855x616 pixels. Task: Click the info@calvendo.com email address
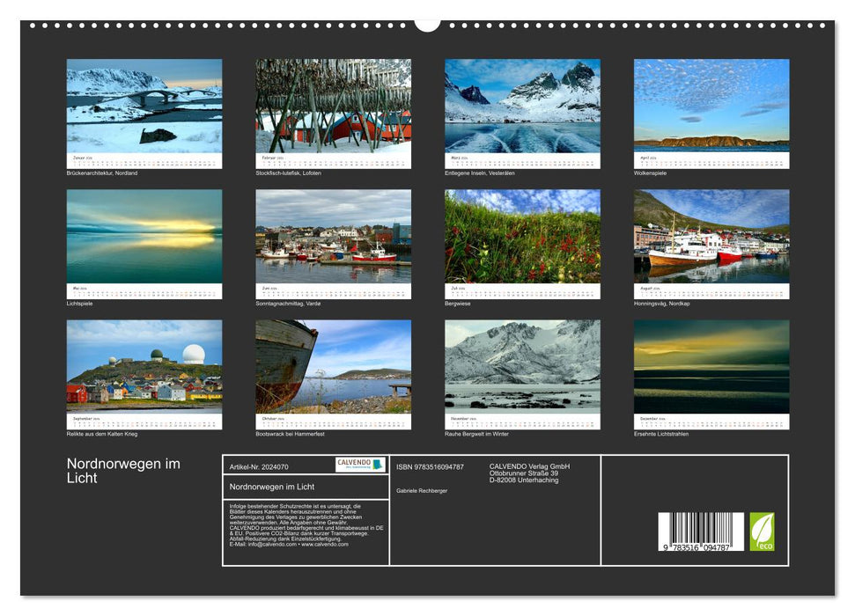point(265,545)
